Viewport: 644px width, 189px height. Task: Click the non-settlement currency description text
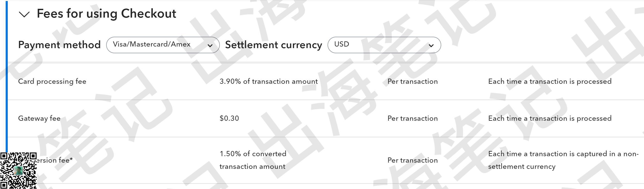(x=563, y=160)
